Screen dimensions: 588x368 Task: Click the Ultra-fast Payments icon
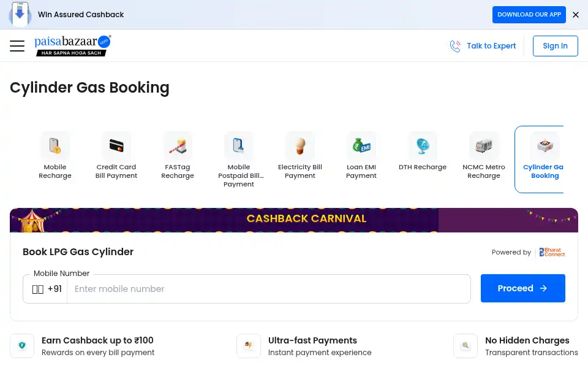[249, 345]
